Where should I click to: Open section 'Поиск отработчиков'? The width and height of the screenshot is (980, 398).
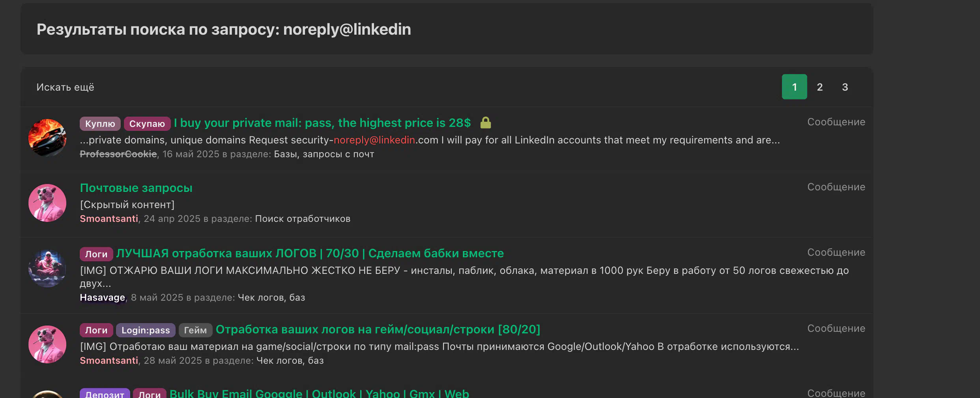303,219
